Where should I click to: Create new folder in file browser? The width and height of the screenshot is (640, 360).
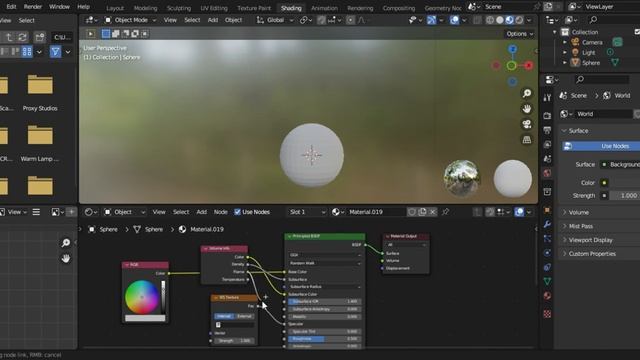pos(40,37)
